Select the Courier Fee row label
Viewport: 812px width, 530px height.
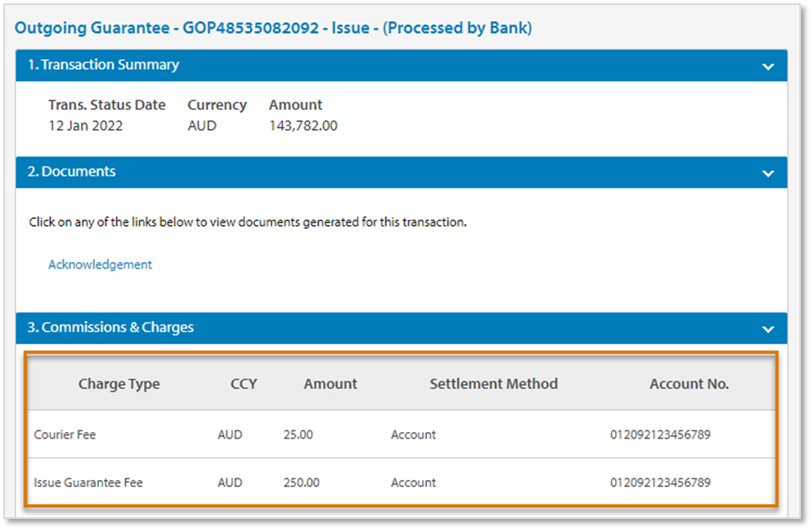click(x=65, y=434)
